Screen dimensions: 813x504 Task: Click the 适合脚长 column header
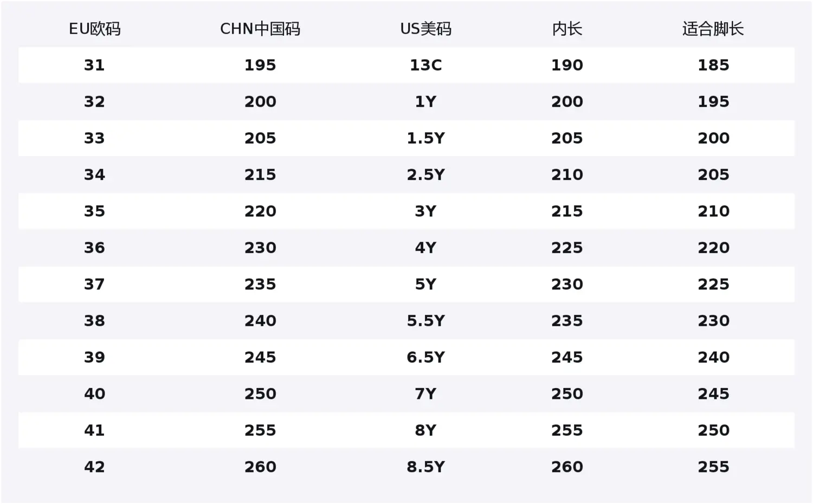(713, 29)
